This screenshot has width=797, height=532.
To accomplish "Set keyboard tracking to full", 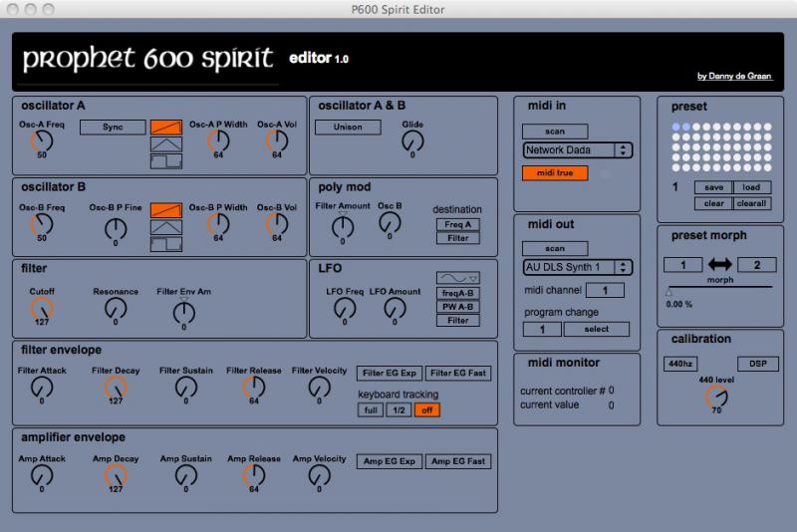I will click(x=371, y=410).
